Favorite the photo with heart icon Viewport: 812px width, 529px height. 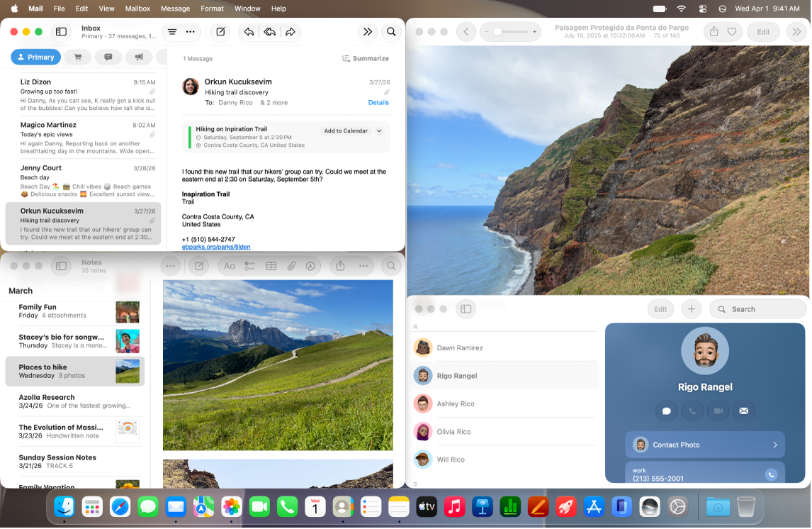point(732,32)
